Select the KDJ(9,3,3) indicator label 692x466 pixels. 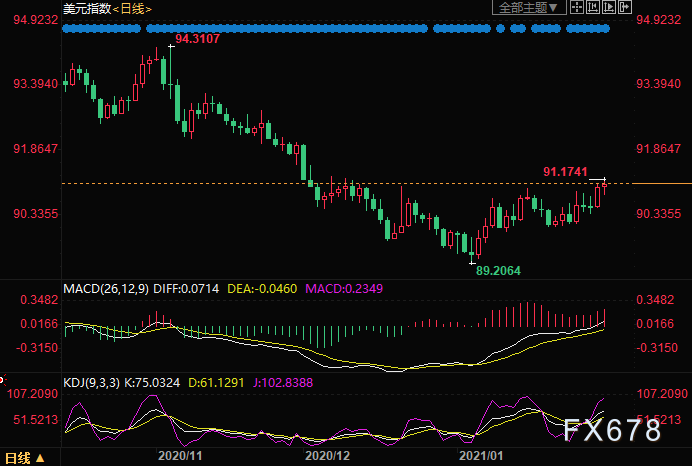coord(91,383)
